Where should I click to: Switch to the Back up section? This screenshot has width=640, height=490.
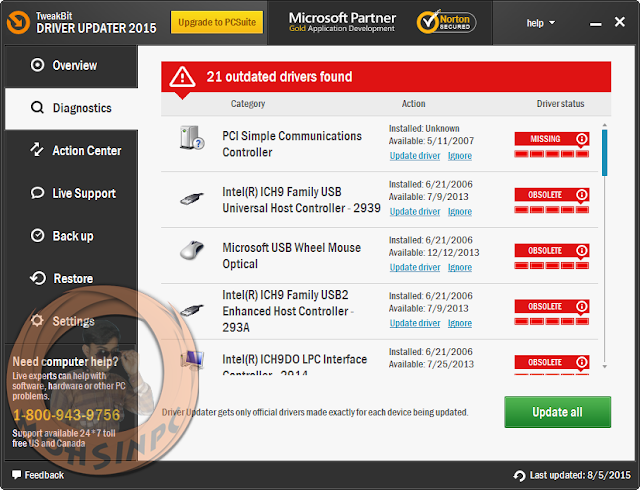click(71, 236)
